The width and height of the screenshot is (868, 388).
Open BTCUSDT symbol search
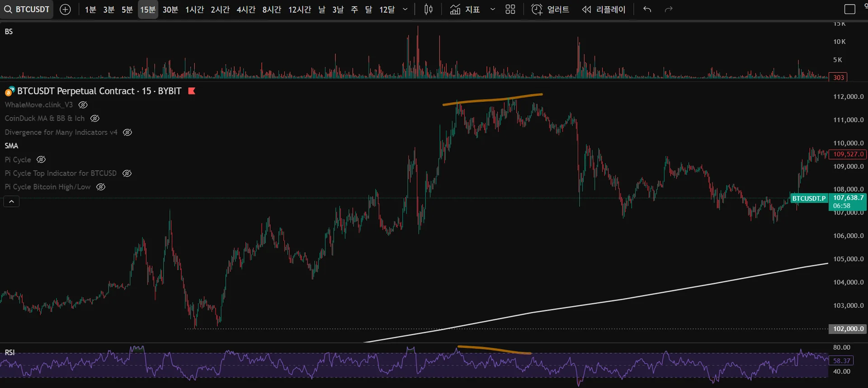pyautogui.click(x=27, y=9)
